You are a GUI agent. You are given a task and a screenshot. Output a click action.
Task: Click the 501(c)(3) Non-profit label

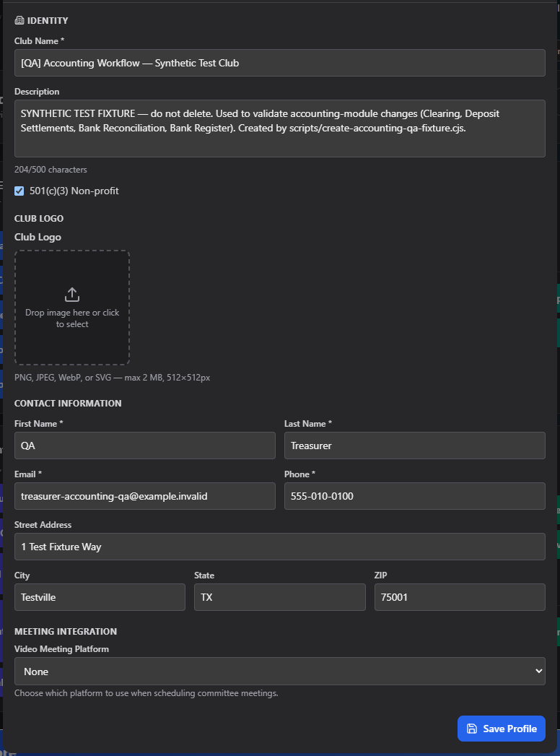click(x=74, y=191)
